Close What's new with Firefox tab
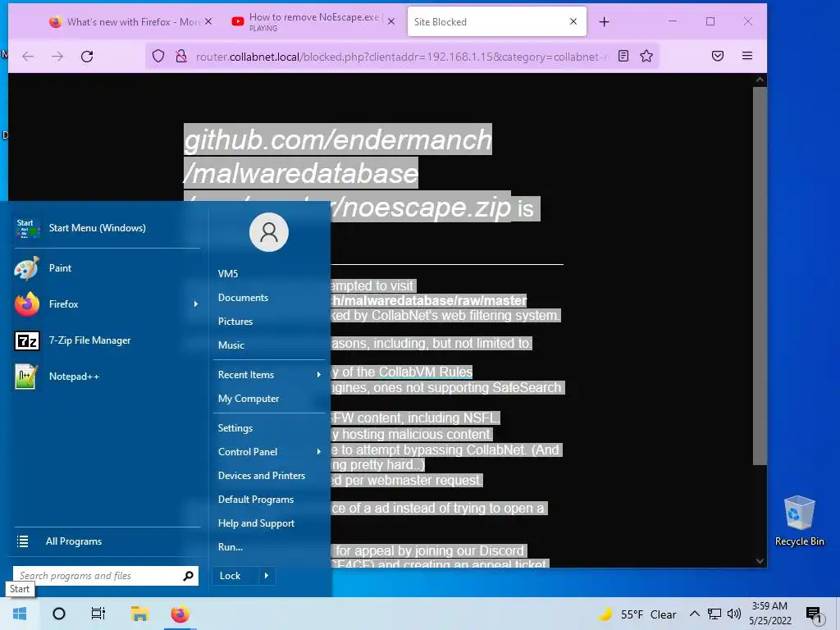 [208, 21]
